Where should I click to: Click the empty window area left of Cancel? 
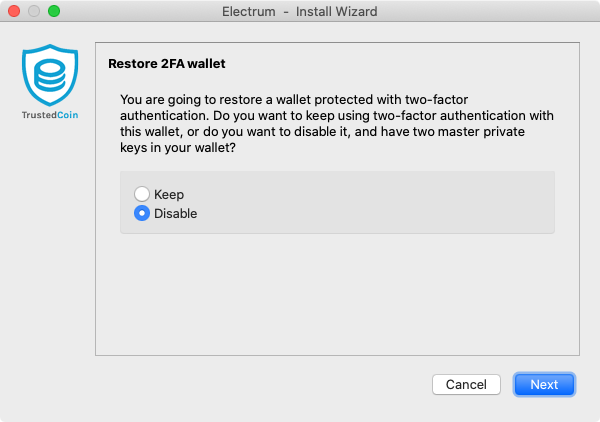[260, 384]
